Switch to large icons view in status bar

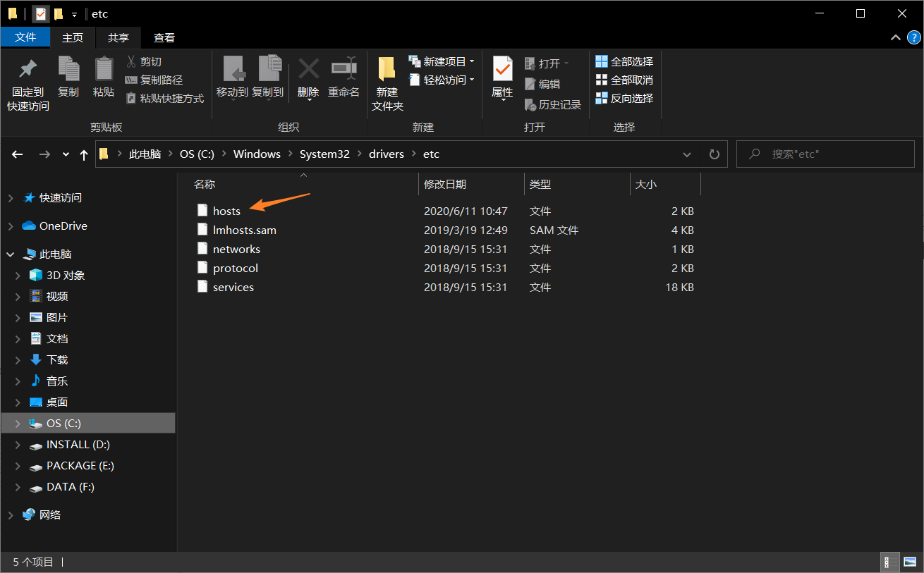click(909, 562)
